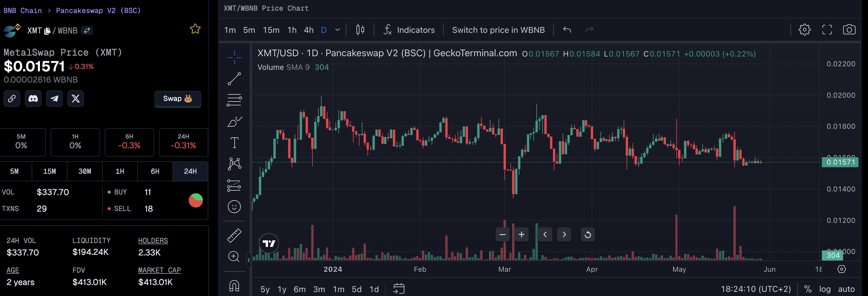The width and height of the screenshot is (868, 296).
Task: Toggle the magnet snap mode
Action: (234, 286)
